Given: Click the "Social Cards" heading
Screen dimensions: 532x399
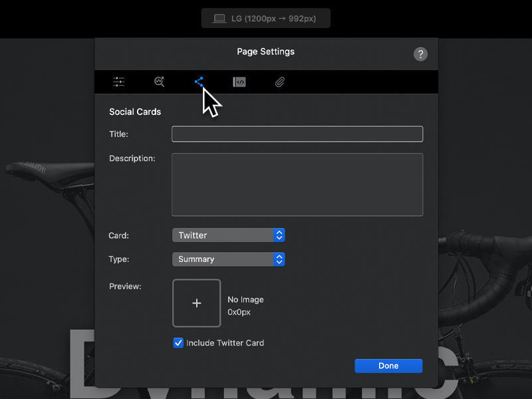Looking at the screenshot, I should coord(135,112).
